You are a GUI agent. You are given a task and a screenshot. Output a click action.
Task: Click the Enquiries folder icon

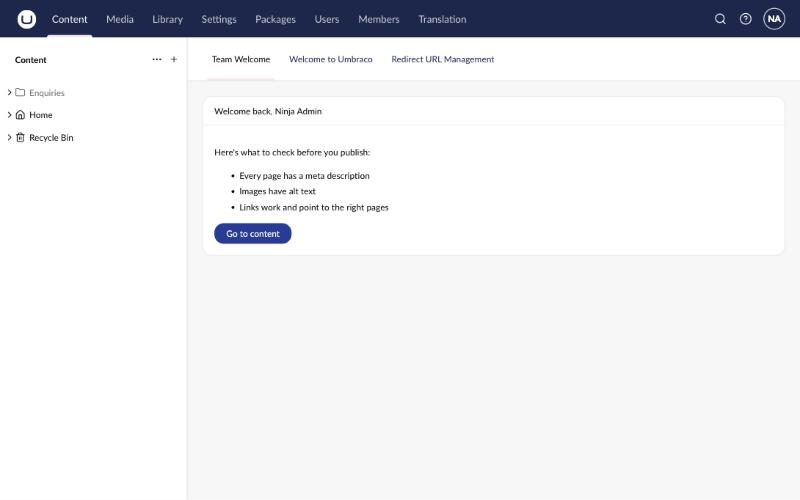20,92
